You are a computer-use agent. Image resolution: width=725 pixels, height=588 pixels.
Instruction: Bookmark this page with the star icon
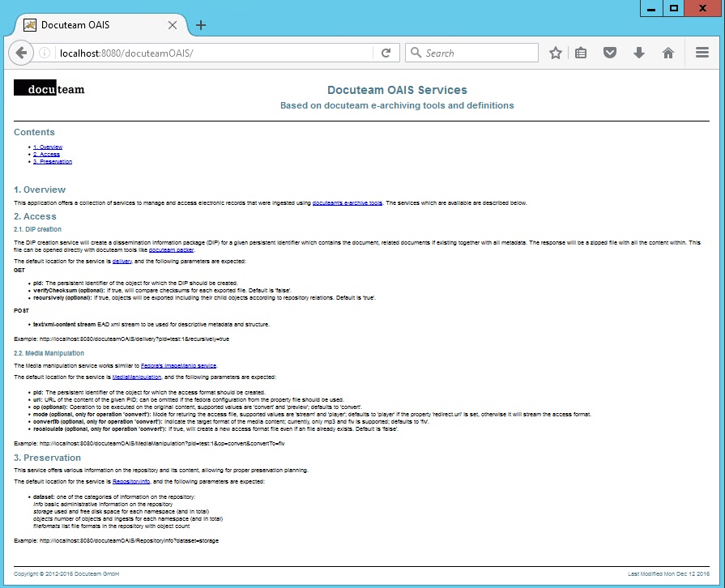tap(556, 53)
